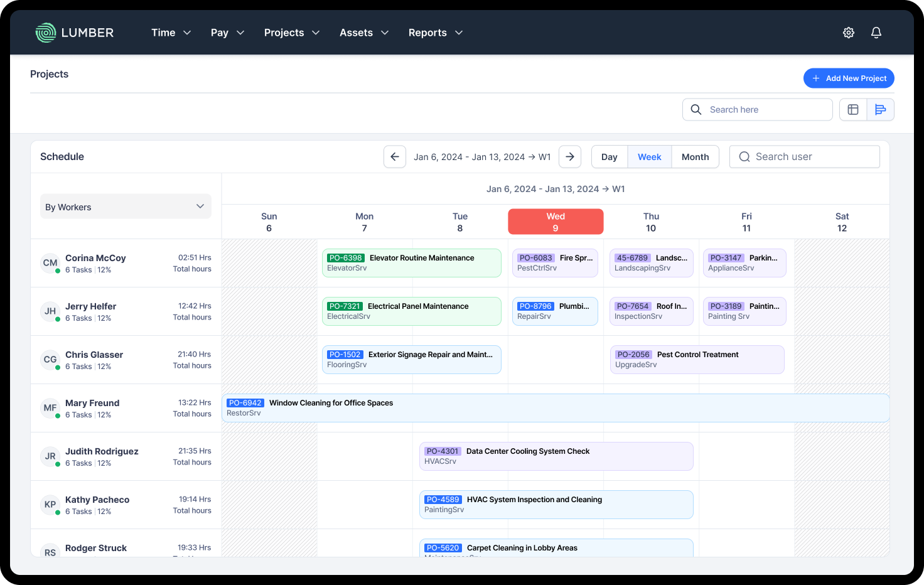Click the CM avatar for Corina McCoy

pyautogui.click(x=50, y=263)
